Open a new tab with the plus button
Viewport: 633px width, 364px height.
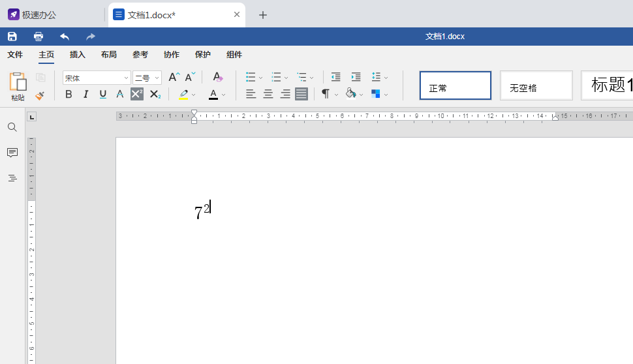263,15
